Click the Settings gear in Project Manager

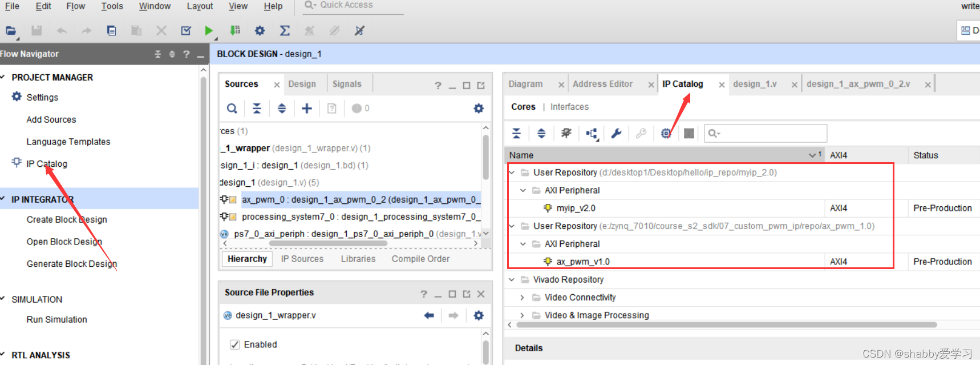click(x=17, y=97)
